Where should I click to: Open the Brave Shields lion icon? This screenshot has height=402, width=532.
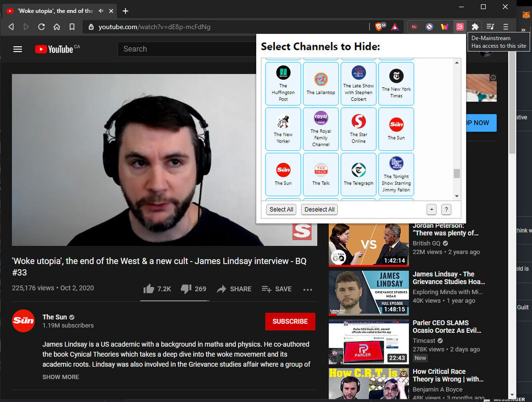[x=379, y=27]
